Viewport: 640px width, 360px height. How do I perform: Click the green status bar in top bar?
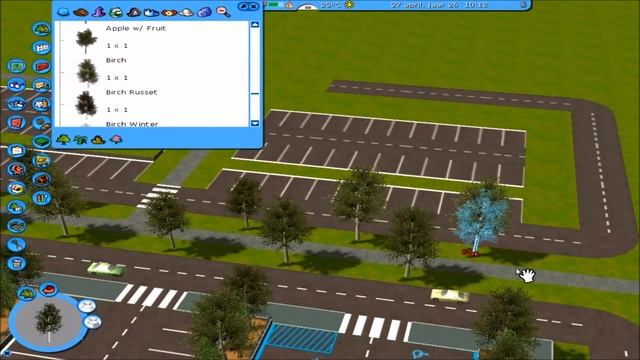(x=273, y=5)
